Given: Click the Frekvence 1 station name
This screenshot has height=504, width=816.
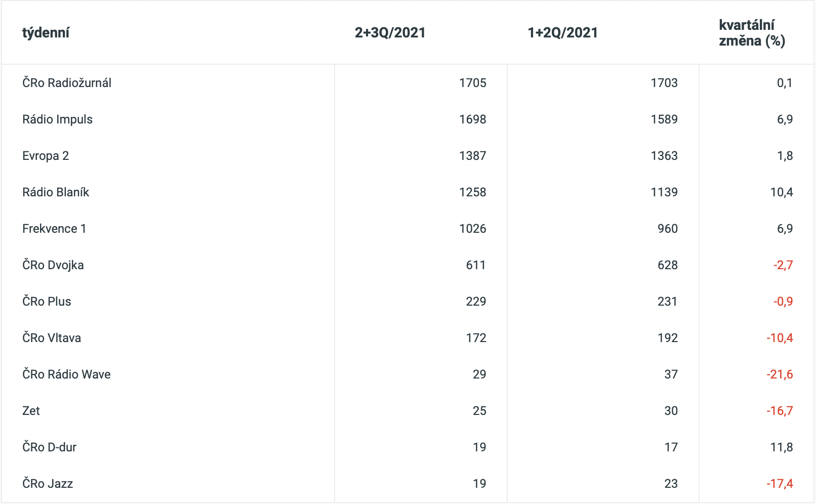Looking at the screenshot, I should pyautogui.click(x=54, y=229).
